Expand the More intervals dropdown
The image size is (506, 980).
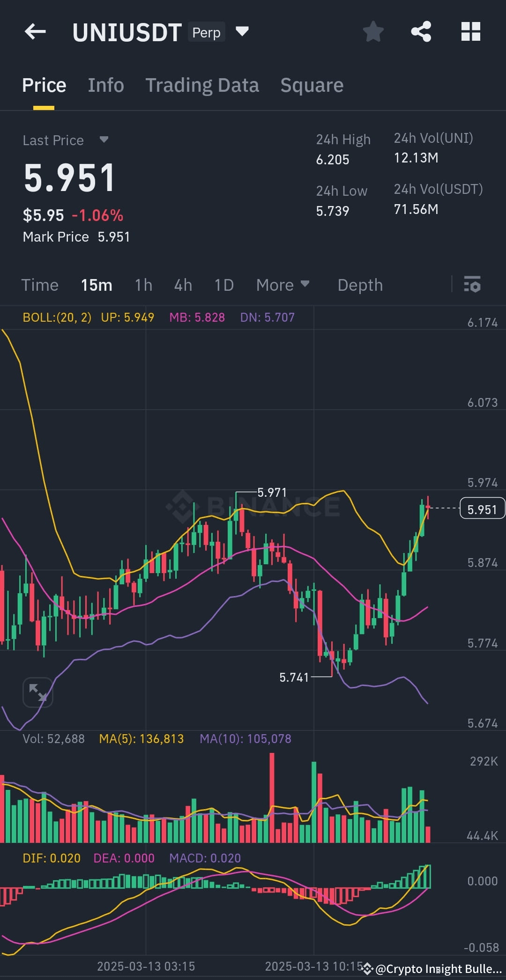(x=283, y=285)
